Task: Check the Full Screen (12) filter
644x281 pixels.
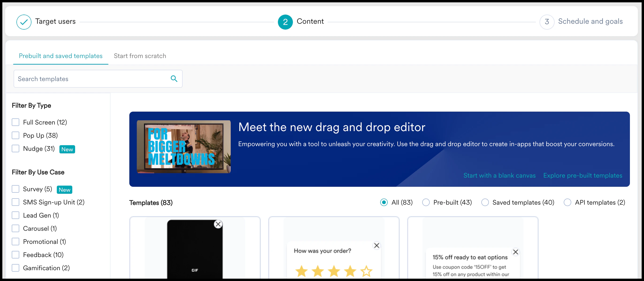Action: pyautogui.click(x=15, y=122)
